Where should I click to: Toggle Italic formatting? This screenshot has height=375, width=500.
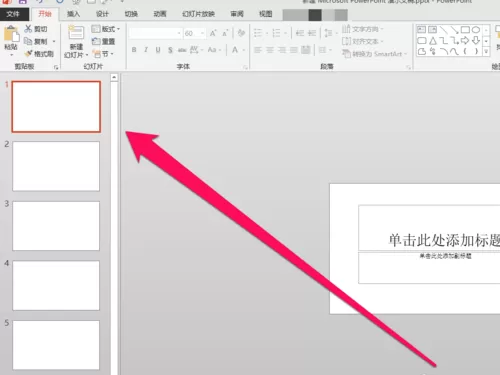(x=146, y=50)
